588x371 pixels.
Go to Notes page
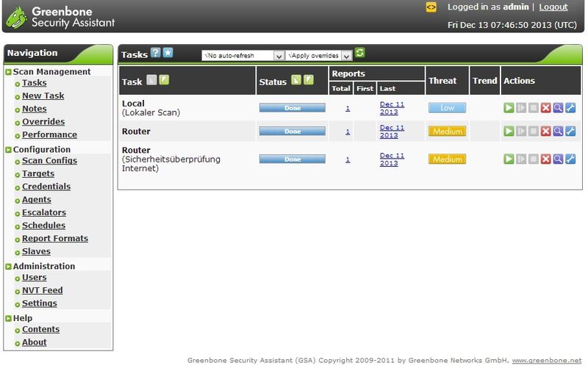pos(34,109)
